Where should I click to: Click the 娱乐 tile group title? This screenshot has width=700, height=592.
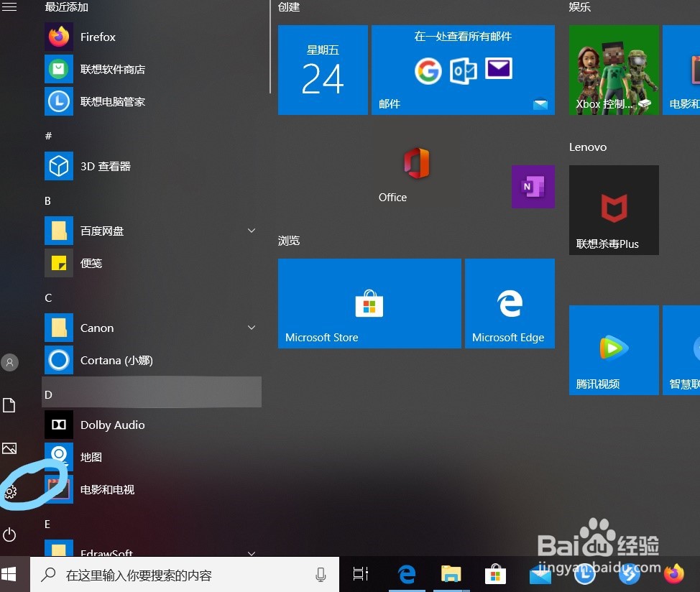point(580,6)
